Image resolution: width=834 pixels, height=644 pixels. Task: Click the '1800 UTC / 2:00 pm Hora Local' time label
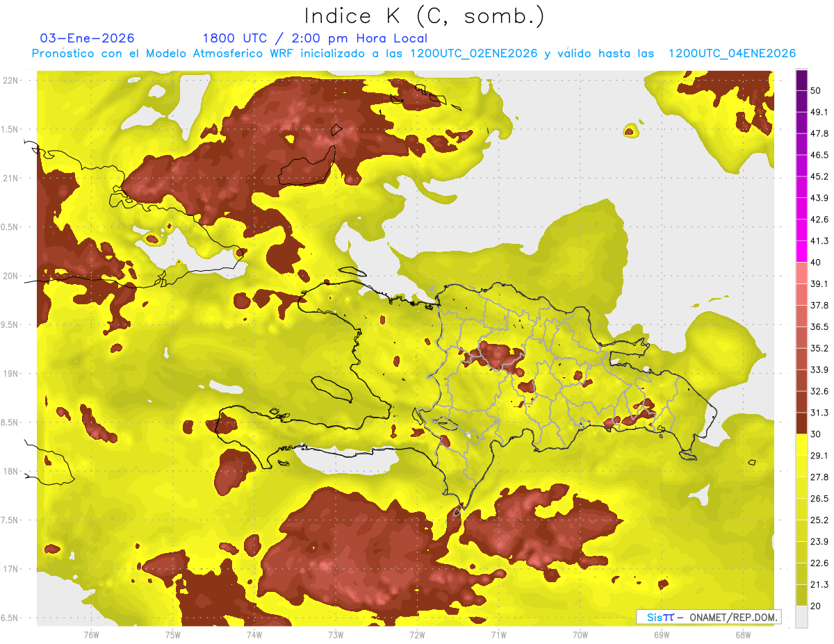(x=315, y=38)
